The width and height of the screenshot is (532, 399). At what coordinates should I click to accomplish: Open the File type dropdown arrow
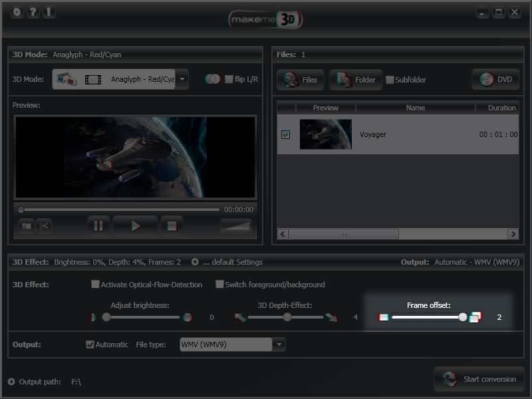click(279, 344)
